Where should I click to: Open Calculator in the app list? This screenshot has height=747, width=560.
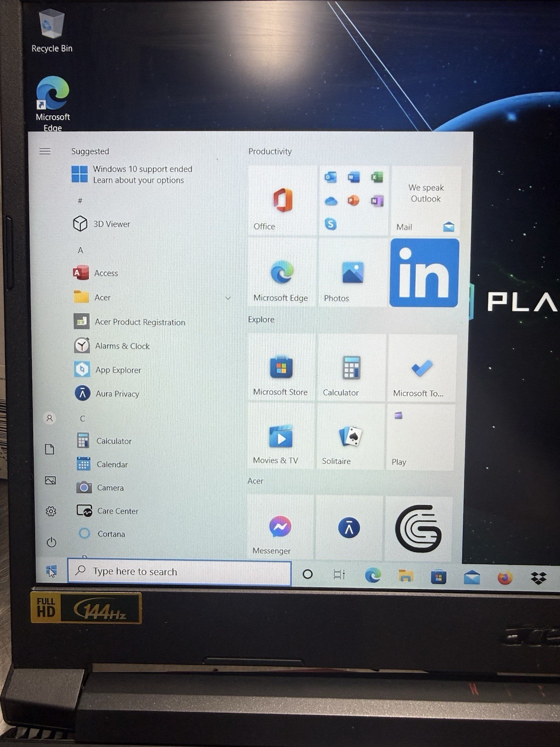tap(105, 440)
